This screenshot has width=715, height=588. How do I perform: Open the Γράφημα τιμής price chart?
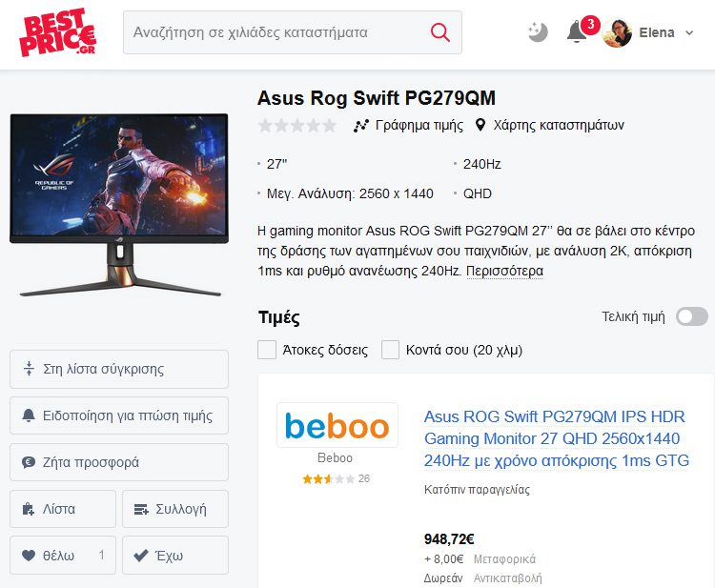coord(408,125)
